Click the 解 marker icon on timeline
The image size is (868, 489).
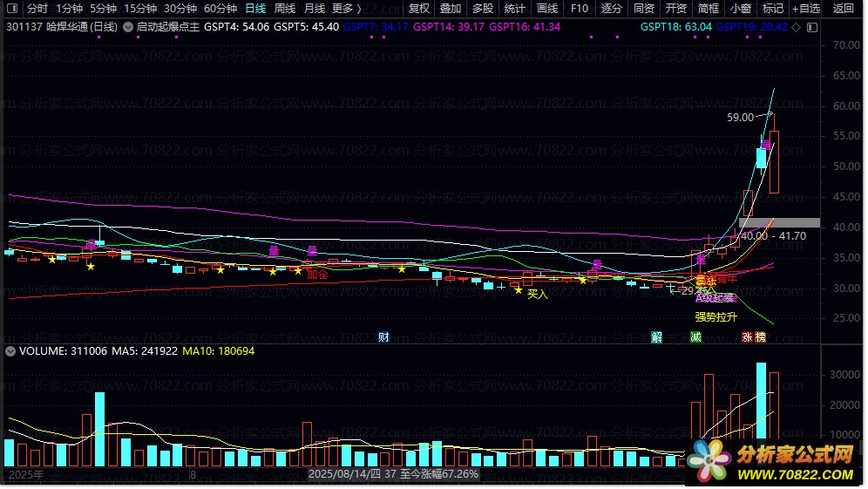(x=657, y=337)
